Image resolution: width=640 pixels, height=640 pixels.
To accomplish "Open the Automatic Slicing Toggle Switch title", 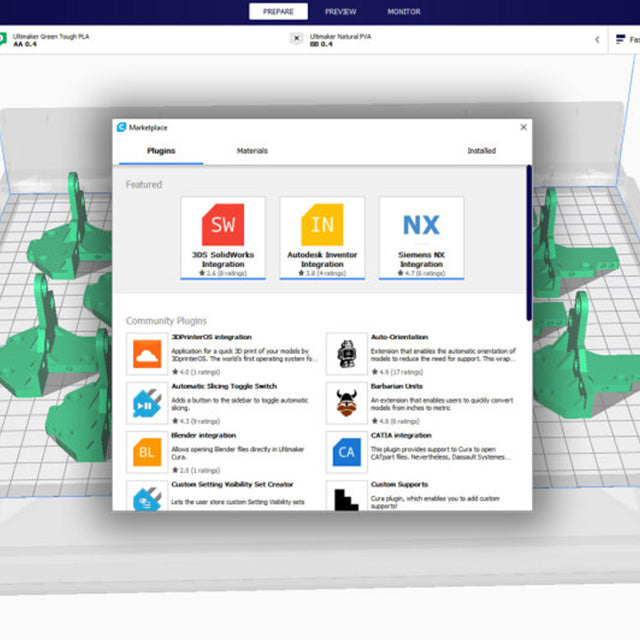I will click(224, 386).
